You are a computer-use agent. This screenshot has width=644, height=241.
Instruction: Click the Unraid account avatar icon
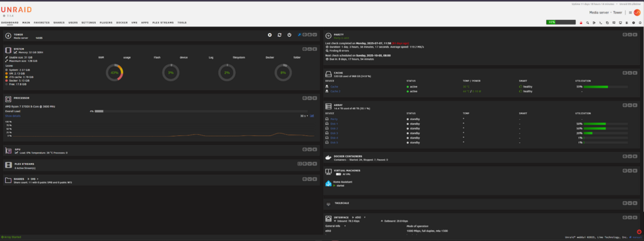point(637,13)
